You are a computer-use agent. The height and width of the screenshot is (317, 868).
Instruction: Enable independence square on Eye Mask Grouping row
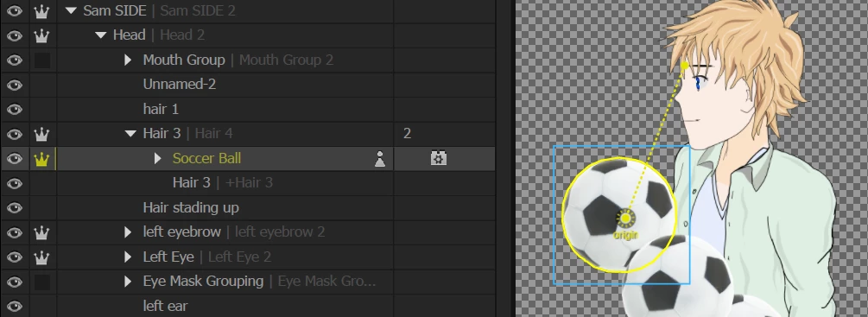pos(42,282)
